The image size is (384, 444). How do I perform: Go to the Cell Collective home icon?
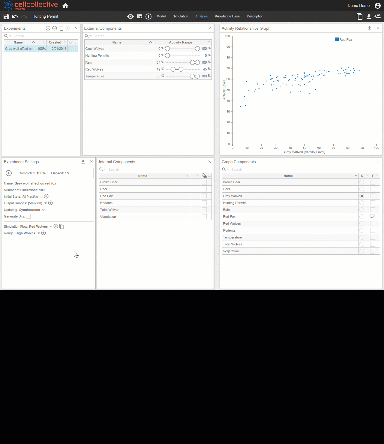tap(65, 6)
